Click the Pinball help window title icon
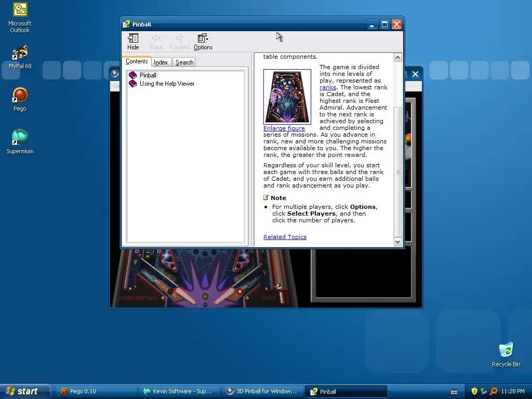 pyautogui.click(x=127, y=24)
